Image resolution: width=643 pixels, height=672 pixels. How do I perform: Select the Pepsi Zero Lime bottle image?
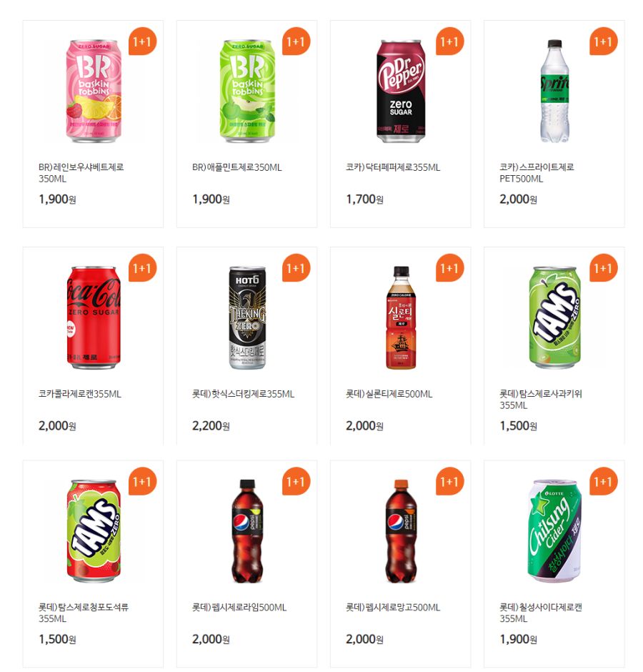(x=247, y=531)
